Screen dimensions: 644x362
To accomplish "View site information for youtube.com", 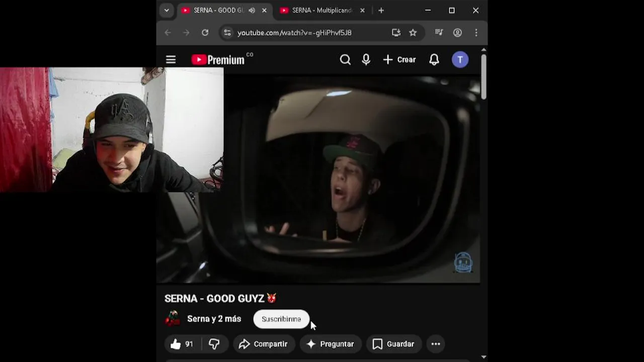I will (x=227, y=33).
